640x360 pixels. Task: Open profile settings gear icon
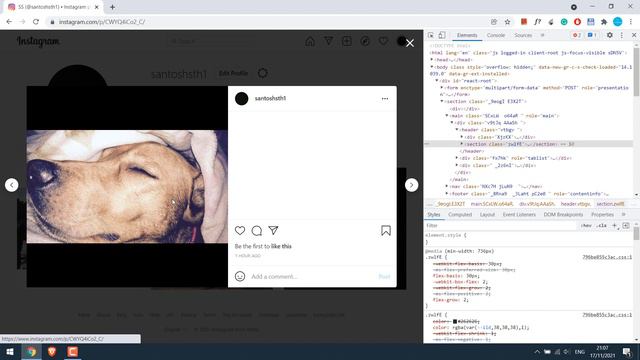263,73
